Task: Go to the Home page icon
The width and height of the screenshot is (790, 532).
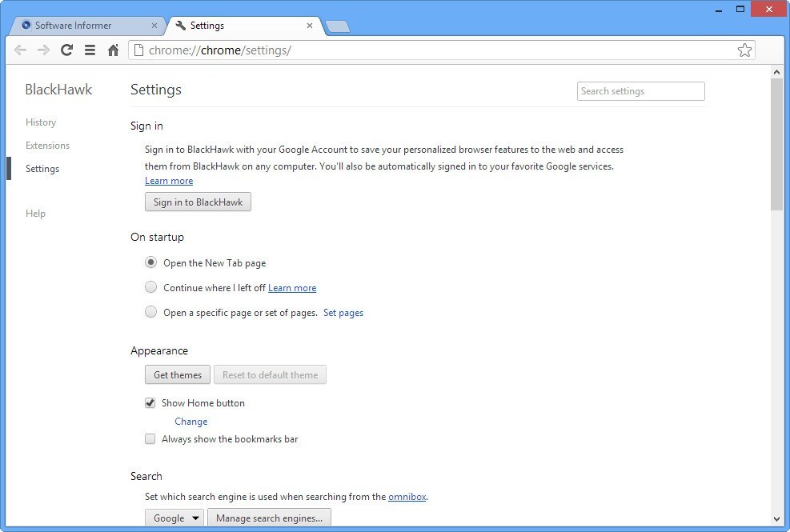Action: coord(113,50)
